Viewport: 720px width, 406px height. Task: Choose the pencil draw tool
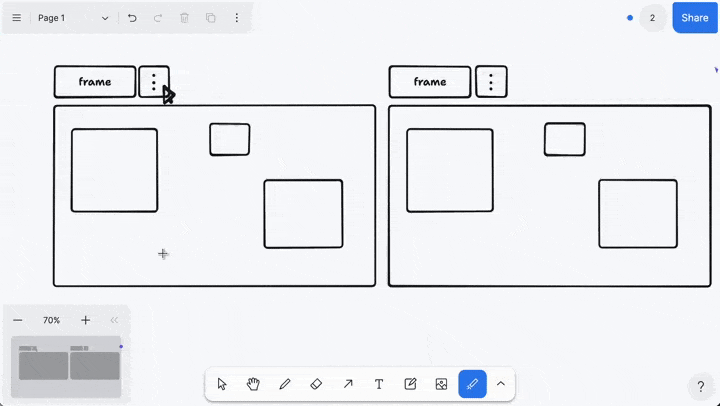(x=285, y=384)
